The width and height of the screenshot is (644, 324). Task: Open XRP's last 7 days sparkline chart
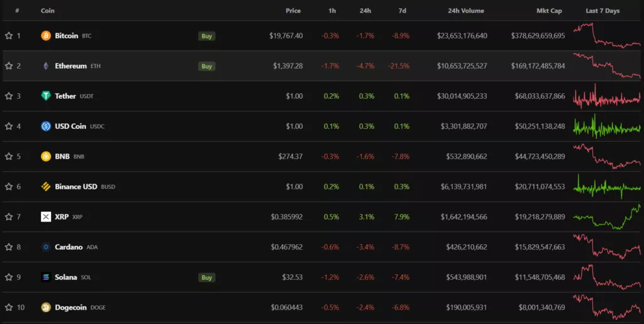coord(606,217)
